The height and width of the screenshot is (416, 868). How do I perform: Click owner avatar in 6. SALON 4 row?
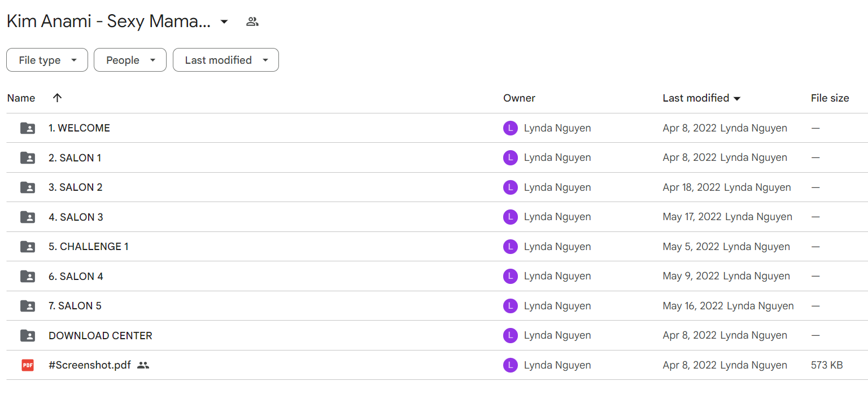point(511,277)
